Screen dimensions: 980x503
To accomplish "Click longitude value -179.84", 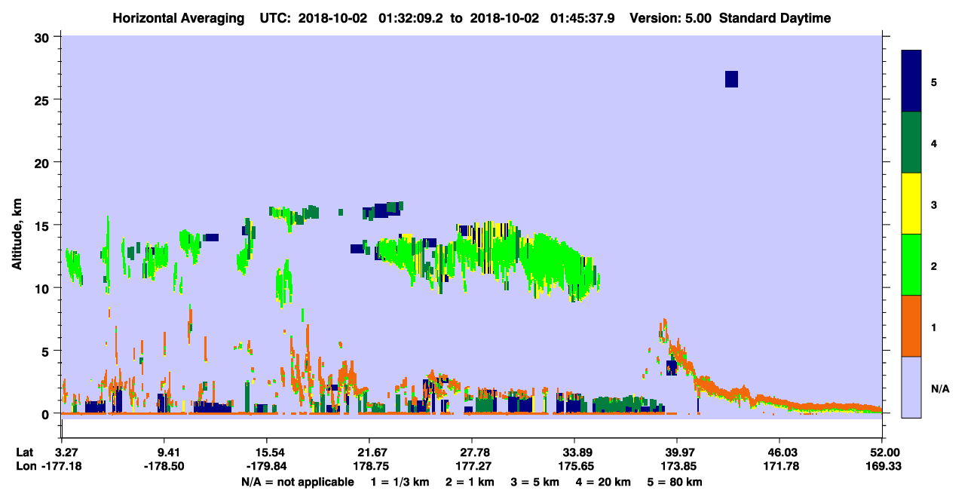I will [266, 466].
